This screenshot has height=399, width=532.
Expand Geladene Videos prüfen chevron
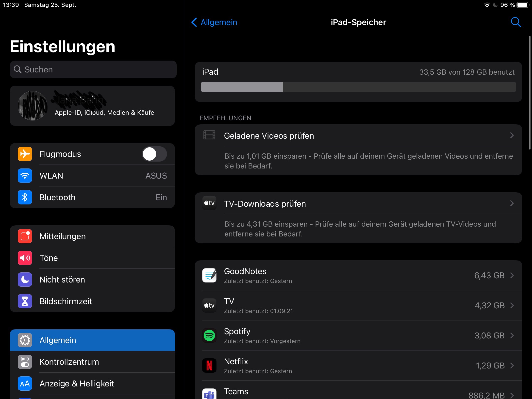[x=512, y=135]
